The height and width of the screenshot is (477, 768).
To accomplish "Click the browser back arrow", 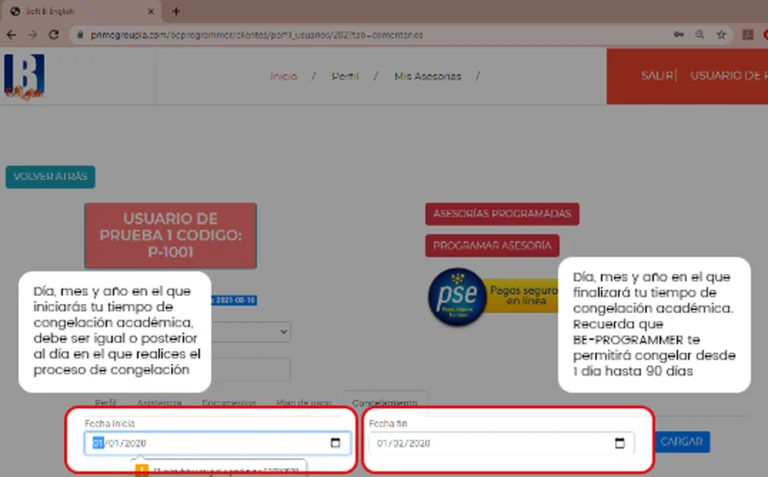I will point(11,33).
